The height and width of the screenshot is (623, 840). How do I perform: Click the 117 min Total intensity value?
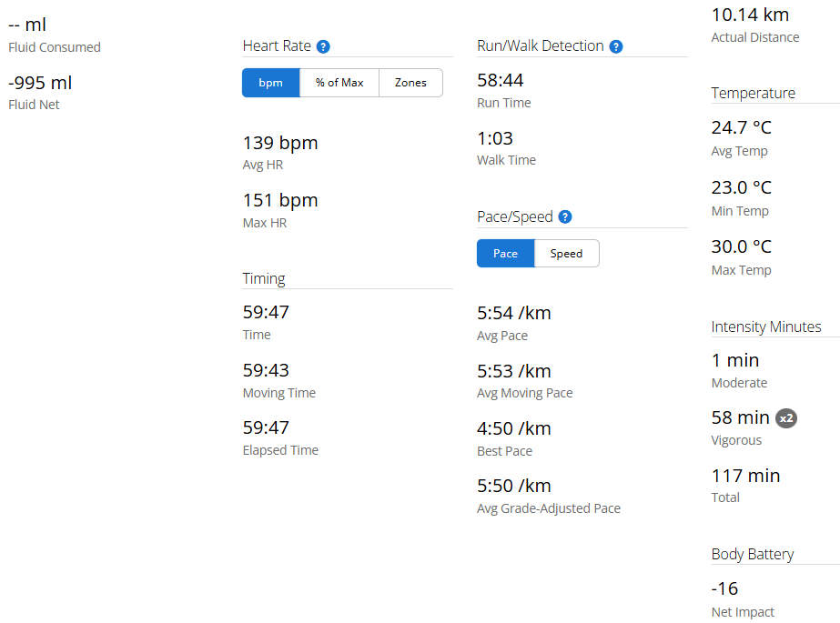[745, 476]
